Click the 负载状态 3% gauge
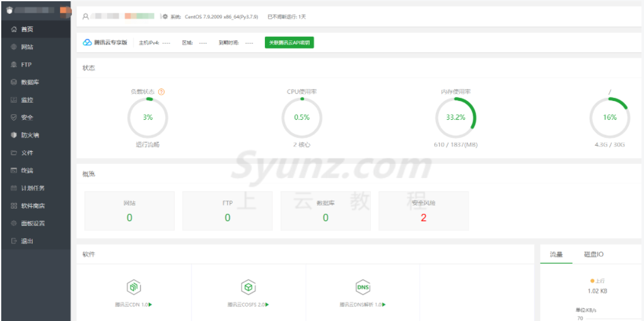Image resolution: width=644 pixels, height=321 pixels. point(148,117)
